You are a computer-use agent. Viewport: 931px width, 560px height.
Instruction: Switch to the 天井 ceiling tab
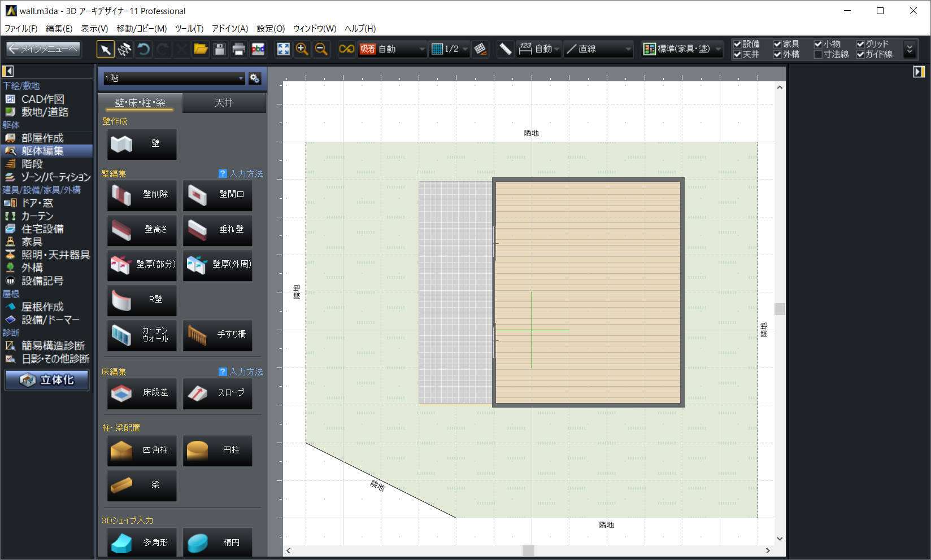pyautogui.click(x=224, y=103)
